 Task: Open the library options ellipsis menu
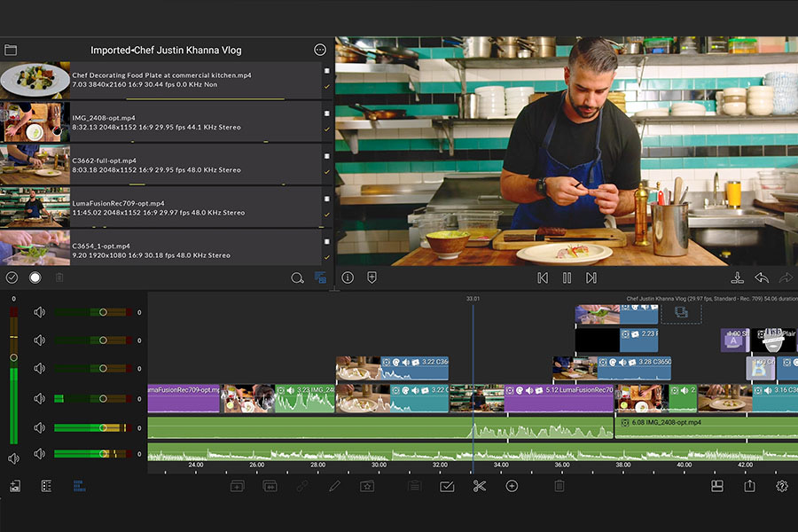click(319, 50)
